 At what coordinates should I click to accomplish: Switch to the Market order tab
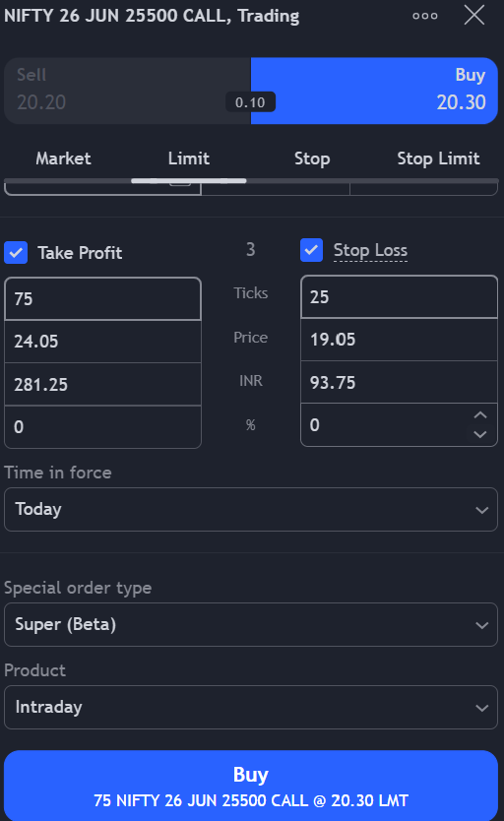point(63,158)
